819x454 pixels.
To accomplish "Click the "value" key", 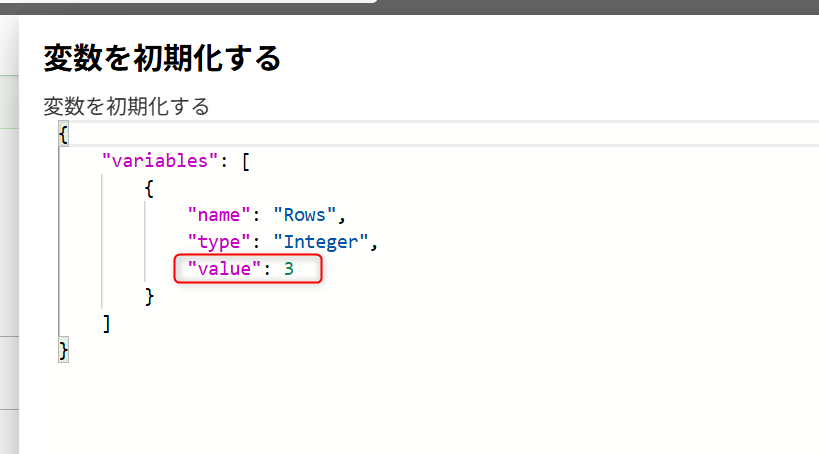I will tap(224, 269).
